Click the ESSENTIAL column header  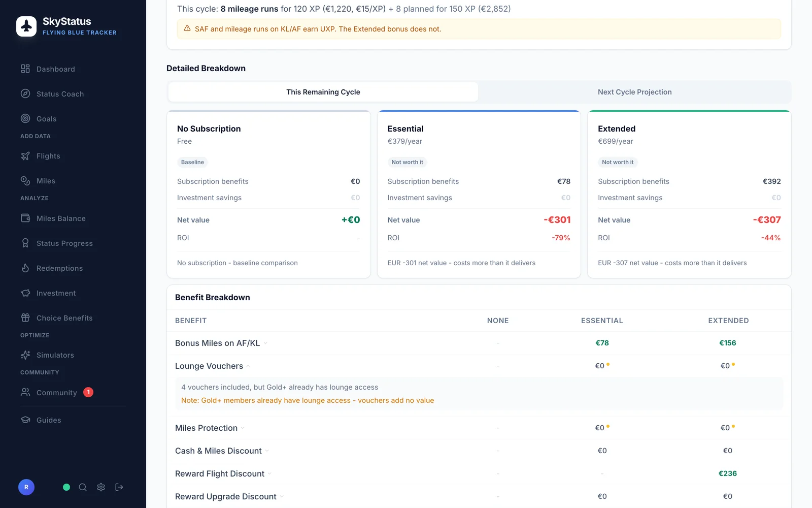click(602, 321)
